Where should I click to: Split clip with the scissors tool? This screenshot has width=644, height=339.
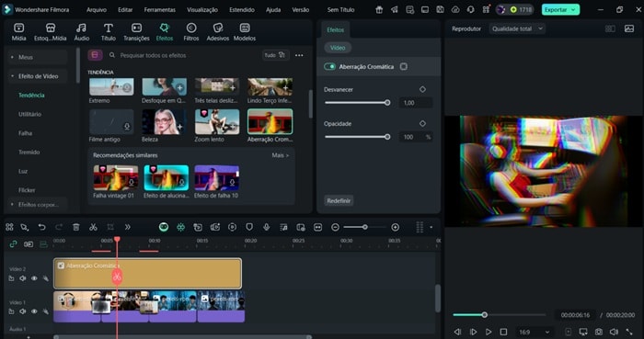click(x=93, y=227)
